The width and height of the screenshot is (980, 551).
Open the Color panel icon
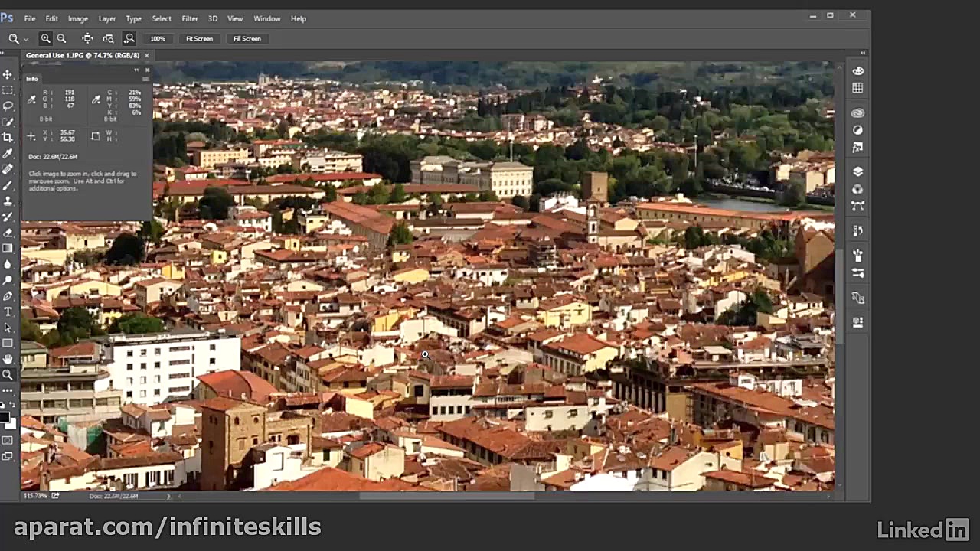(x=857, y=71)
